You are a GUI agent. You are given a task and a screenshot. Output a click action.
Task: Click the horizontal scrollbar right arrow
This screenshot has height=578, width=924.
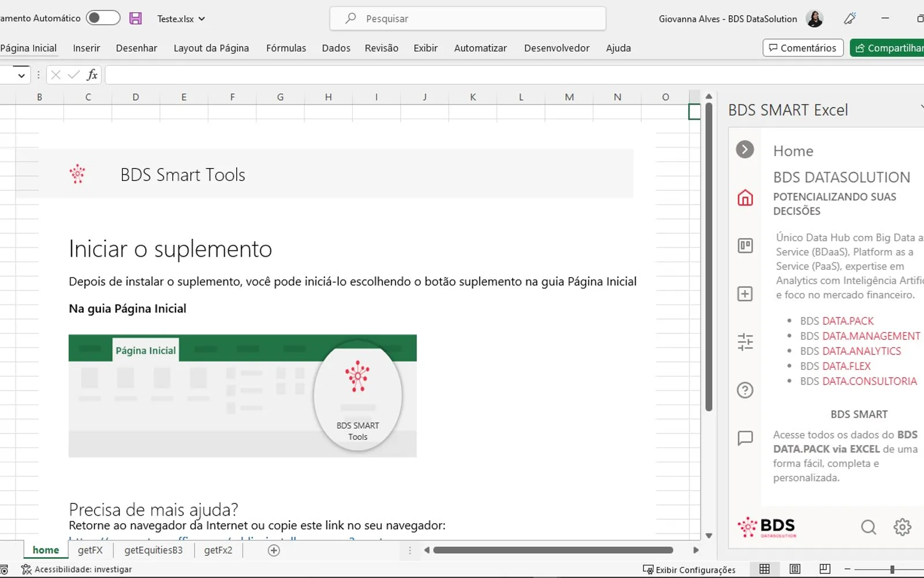[x=696, y=550]
